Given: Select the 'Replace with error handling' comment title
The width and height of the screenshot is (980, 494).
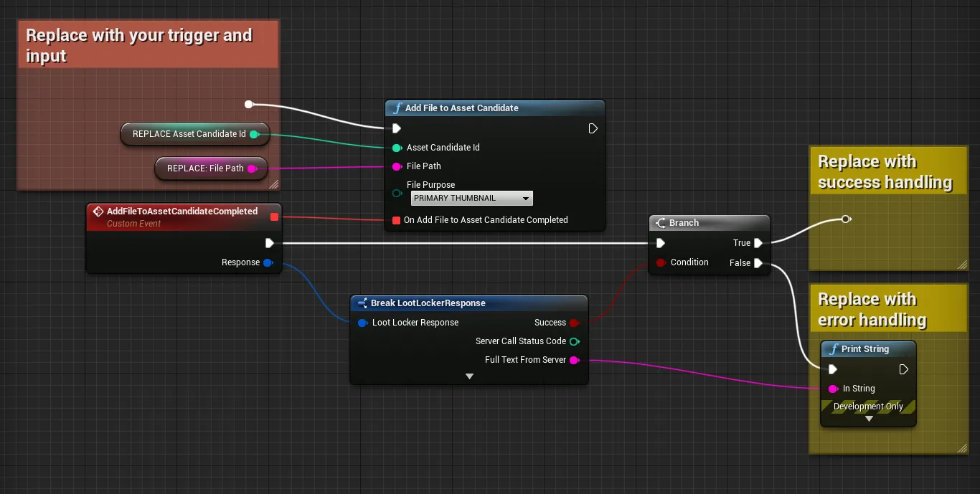Looking at the screenshot, I should pyautogui.click(x=872, y=309).
